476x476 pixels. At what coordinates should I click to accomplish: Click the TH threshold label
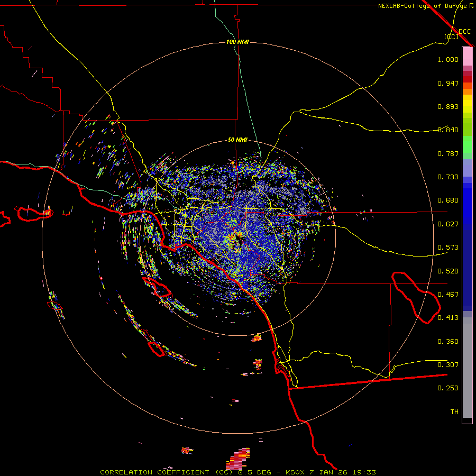(454, 412)
